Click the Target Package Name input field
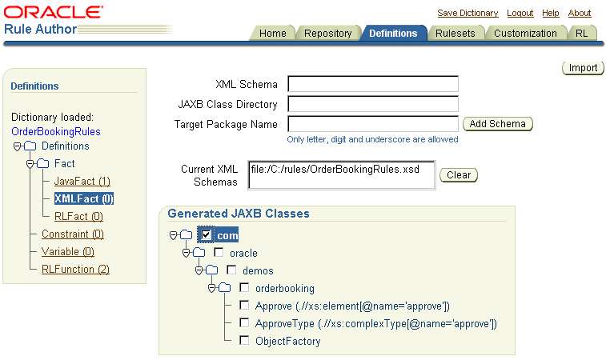606x364 pixels. pos(373,124)
